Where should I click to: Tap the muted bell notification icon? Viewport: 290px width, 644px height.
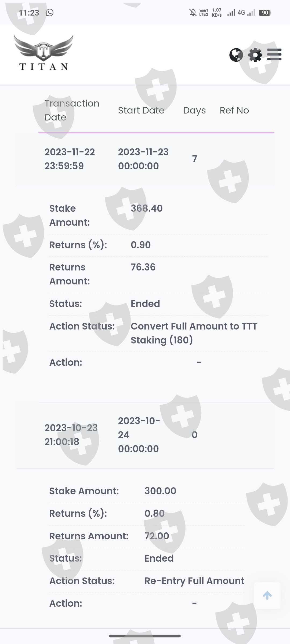click(x=193, y=13)
